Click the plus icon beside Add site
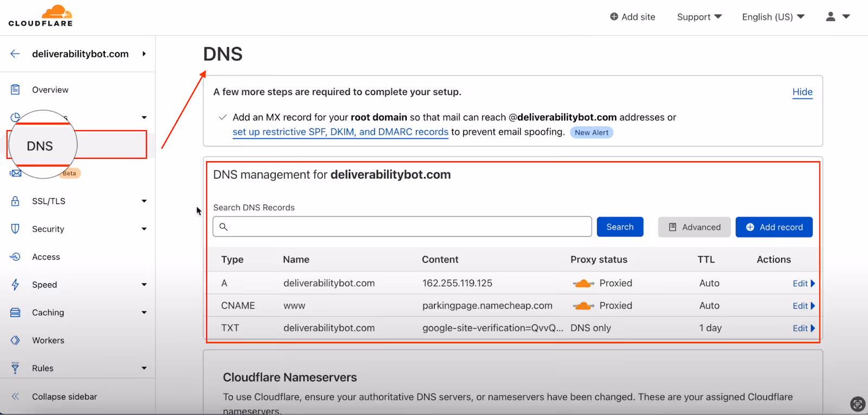The image size is (868, 415). coord(614,17)
